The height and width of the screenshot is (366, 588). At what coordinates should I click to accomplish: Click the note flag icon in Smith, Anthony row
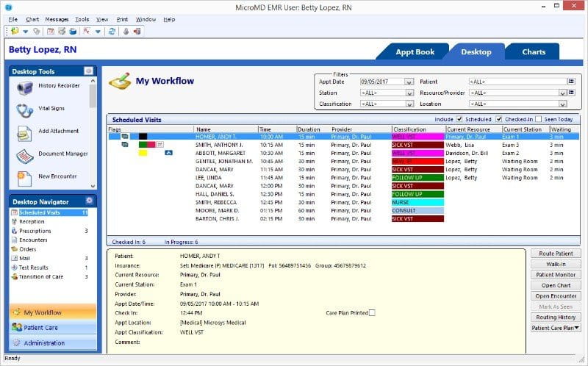tap(159, 144)
